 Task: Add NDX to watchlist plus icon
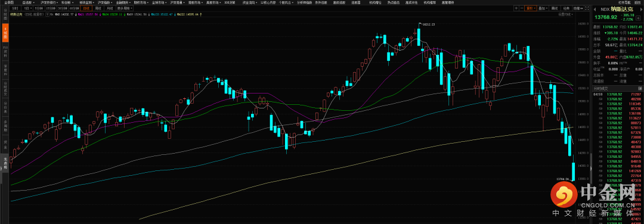638,18
